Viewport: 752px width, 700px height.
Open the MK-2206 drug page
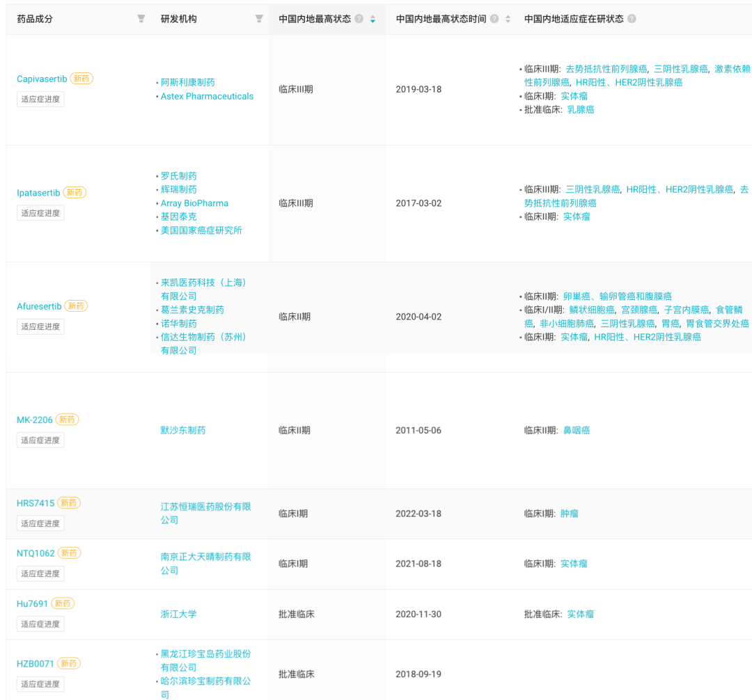tap(35, 420)
